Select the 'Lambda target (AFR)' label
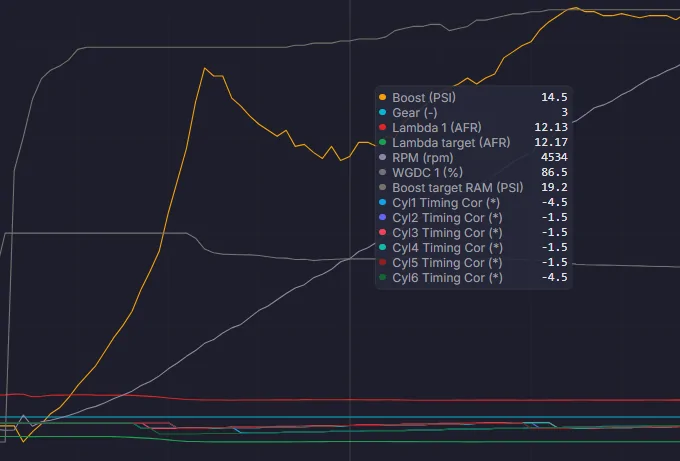 [x=451, y=143]
